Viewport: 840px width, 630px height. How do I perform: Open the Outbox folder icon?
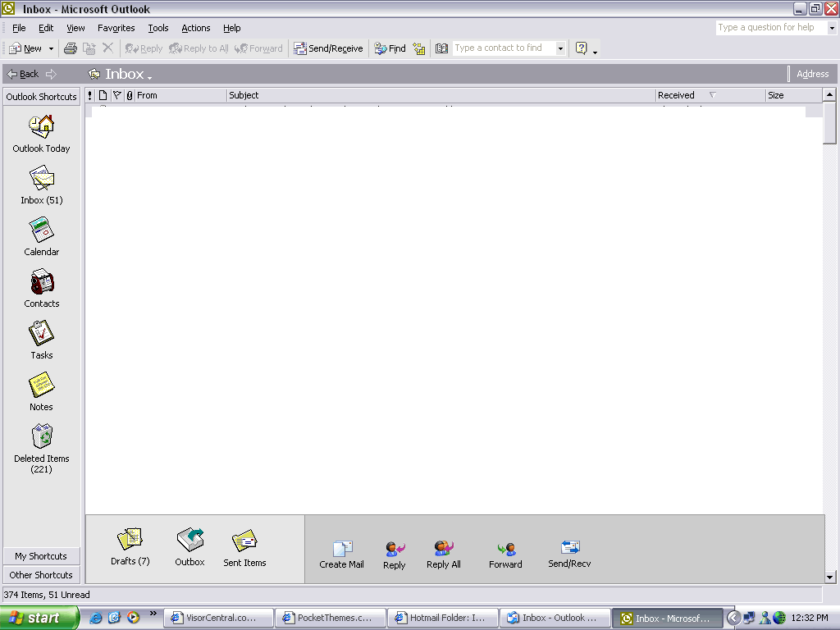[189, 540]
